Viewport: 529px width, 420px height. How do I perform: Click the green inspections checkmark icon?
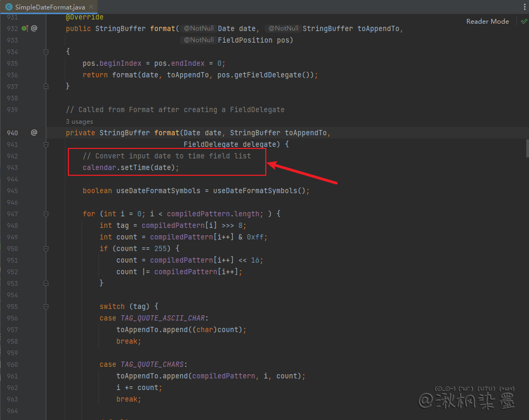[523, 22]
